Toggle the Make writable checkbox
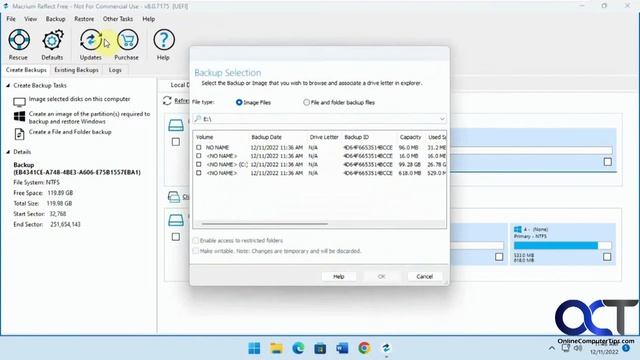 (x=196, y=251)
